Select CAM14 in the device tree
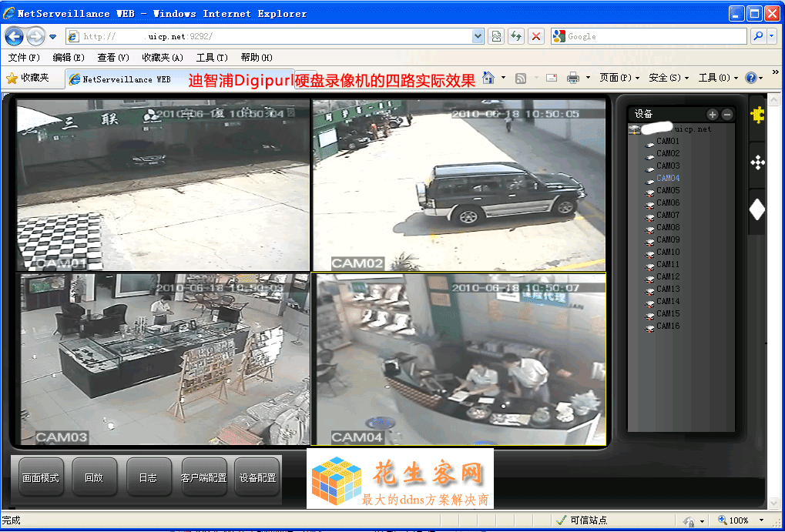This screenshot has height=532, width=785. coord(668,301)
